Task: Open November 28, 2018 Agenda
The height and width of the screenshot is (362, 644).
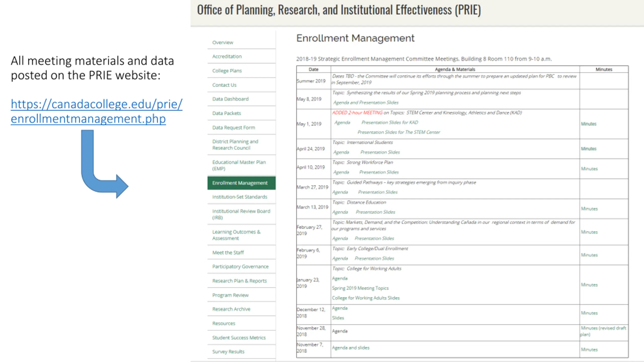Action: pyautogui.click(x=340, y=331)
